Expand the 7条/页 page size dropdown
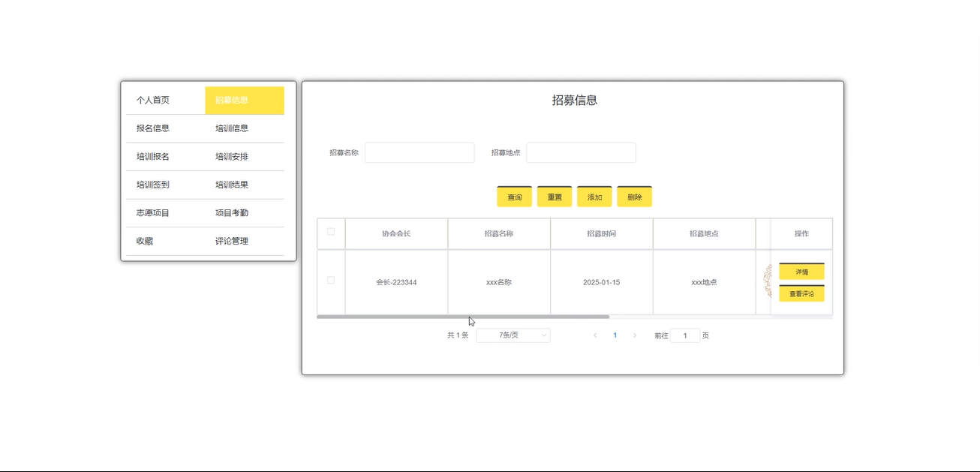980x472 pixels. [x=513, y=335]
